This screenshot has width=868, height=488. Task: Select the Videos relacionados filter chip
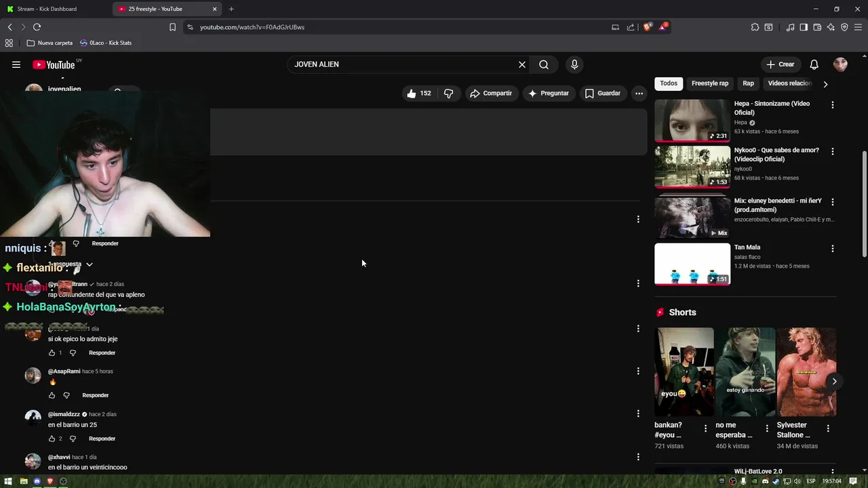coord(789,83)
